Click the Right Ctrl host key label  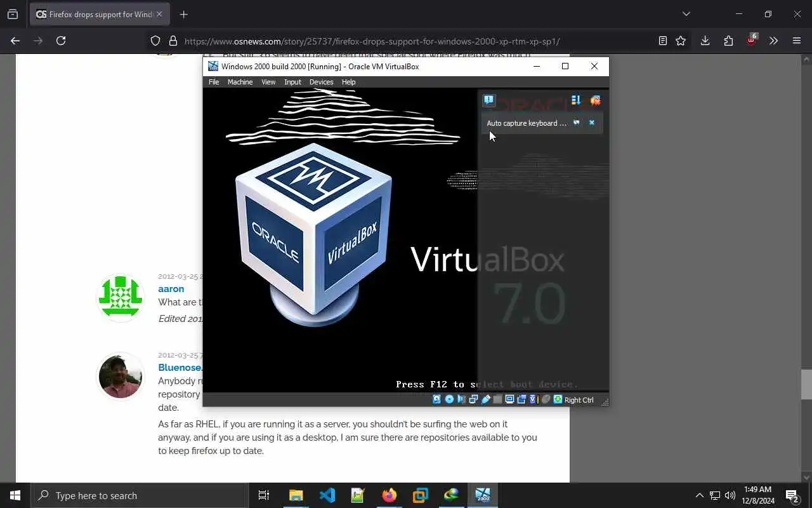[x=579, y=400]
